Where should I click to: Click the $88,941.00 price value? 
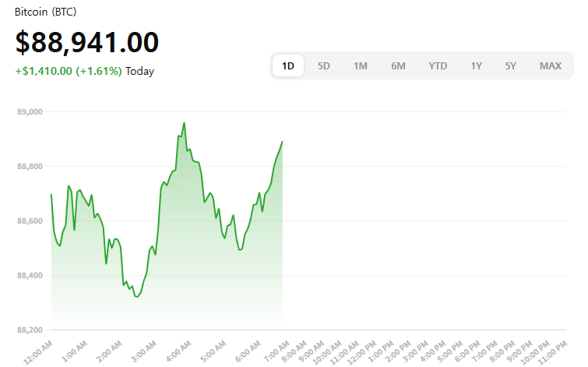[87, 42]
